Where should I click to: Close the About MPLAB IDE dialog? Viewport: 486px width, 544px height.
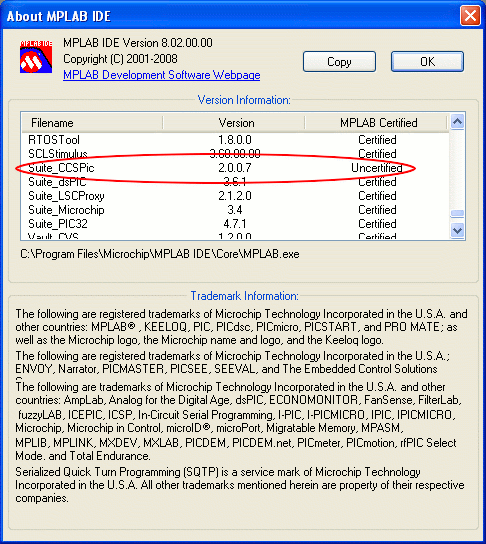click(x=470, y=16)
